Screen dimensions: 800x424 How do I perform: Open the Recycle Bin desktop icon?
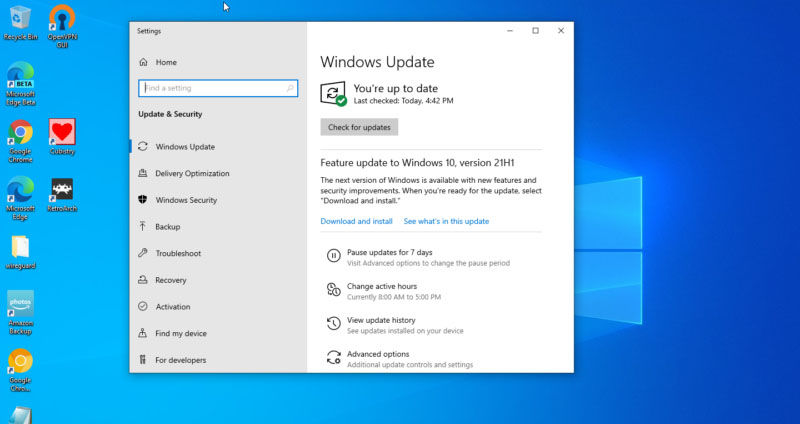tap(20, 20)
